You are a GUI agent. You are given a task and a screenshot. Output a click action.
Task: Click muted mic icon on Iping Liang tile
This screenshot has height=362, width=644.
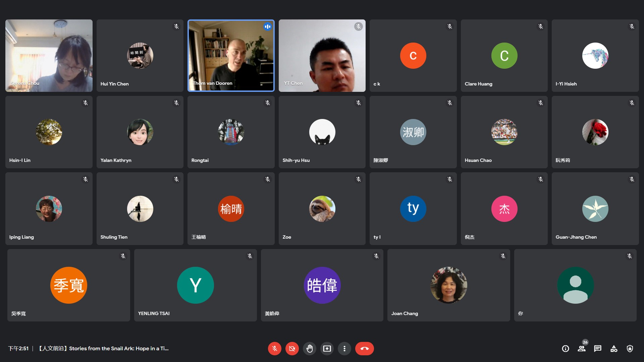coord(86,179)
